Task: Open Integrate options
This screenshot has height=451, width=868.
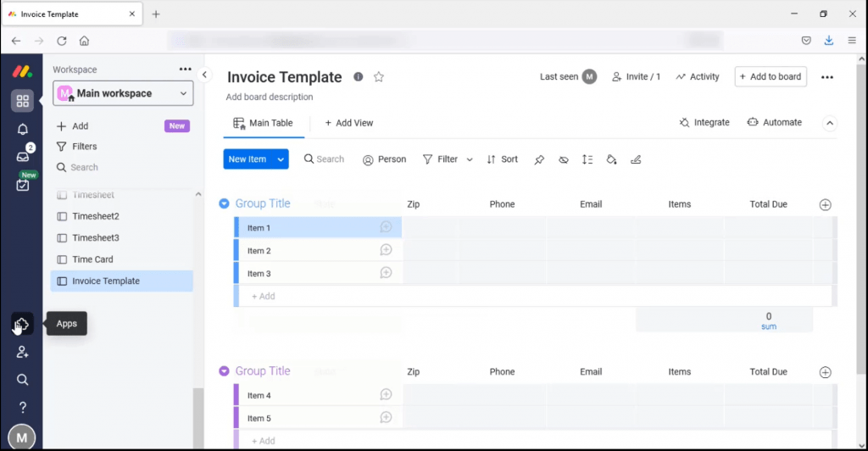Action: coord(704,123)
